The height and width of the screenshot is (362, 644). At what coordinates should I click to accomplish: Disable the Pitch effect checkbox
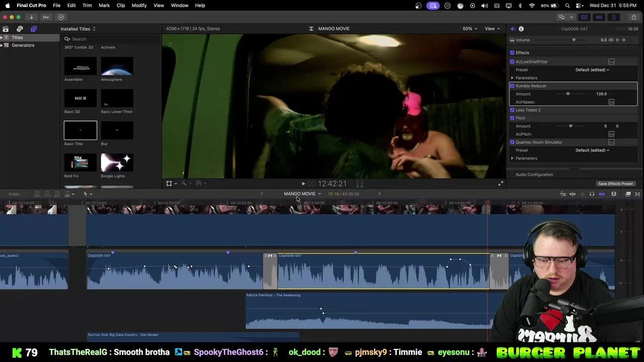(512, 118)
